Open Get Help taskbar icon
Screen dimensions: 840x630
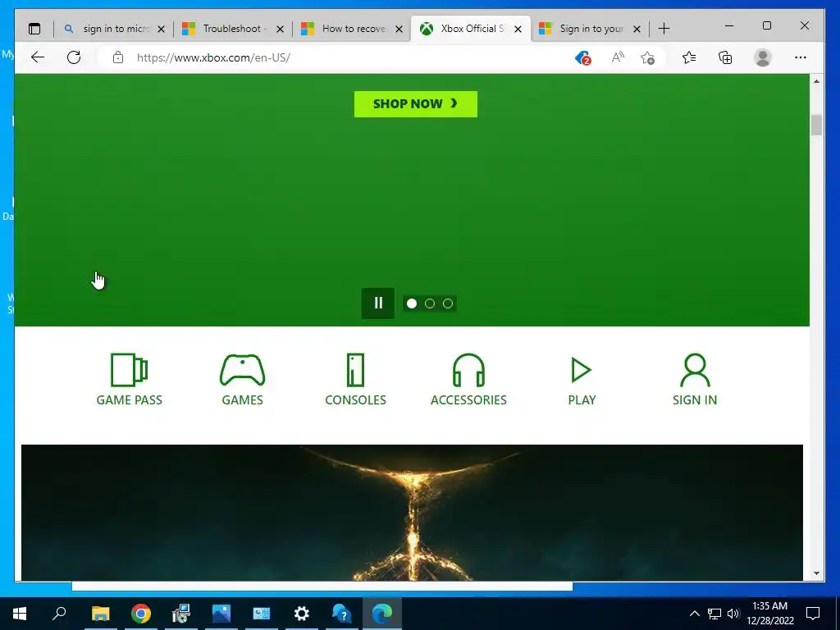point(342,614)
